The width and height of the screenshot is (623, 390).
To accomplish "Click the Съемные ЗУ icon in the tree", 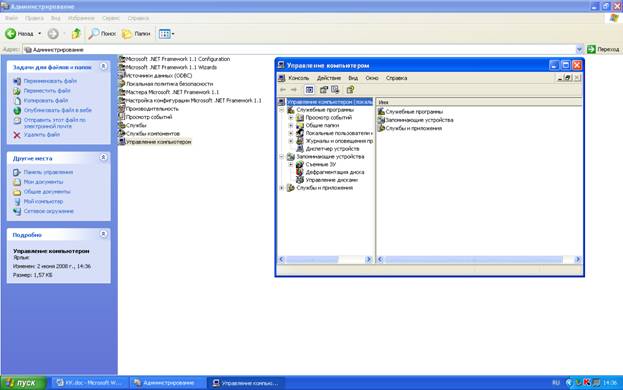I will (x=300, y=164).
